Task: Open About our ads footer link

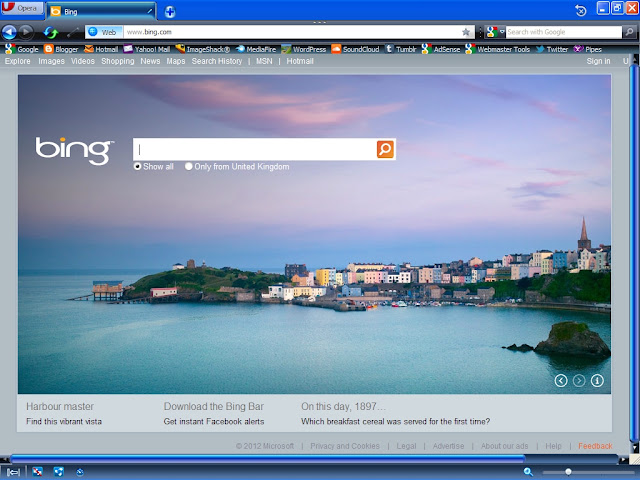Action: coord(504,446)
